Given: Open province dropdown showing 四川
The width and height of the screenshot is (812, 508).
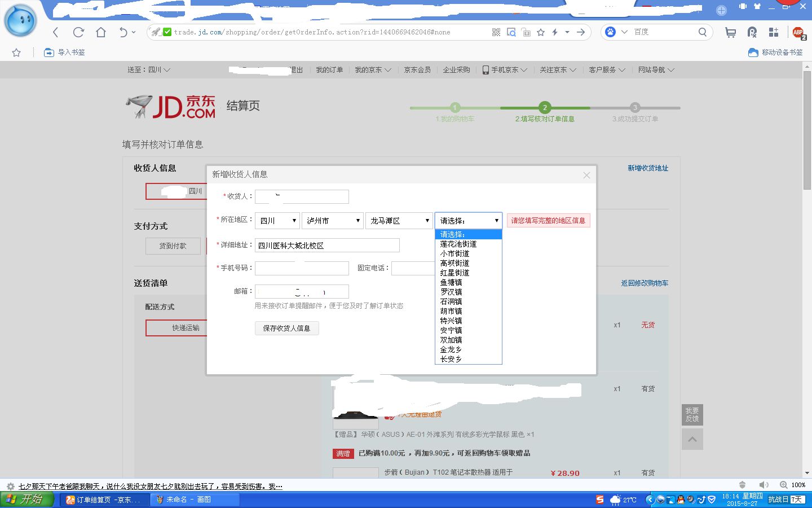Looking at the screenshot, I should (277, 220).
